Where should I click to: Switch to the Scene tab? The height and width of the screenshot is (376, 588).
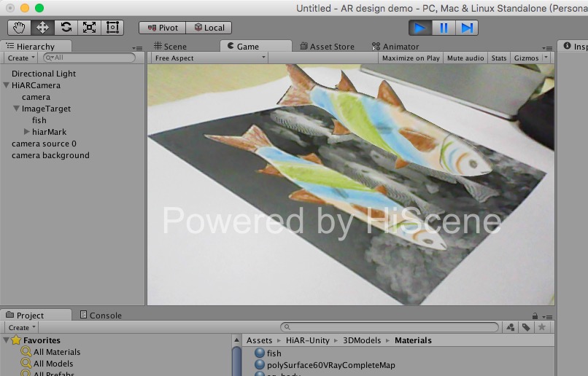click(x=169, y=47)
